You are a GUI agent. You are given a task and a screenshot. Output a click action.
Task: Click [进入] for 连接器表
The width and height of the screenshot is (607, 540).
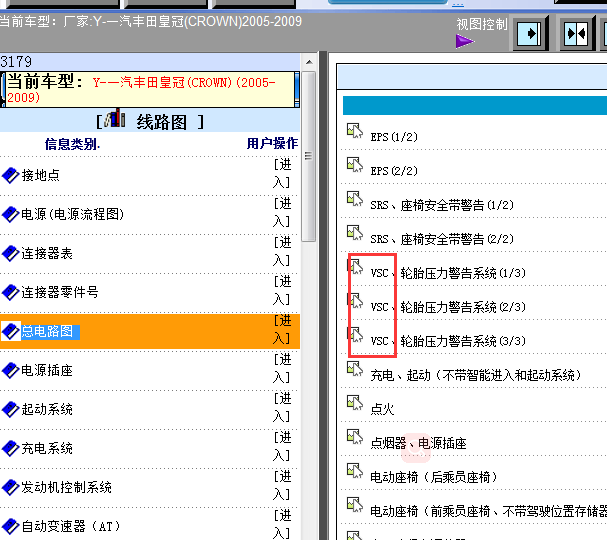[282, 251]
